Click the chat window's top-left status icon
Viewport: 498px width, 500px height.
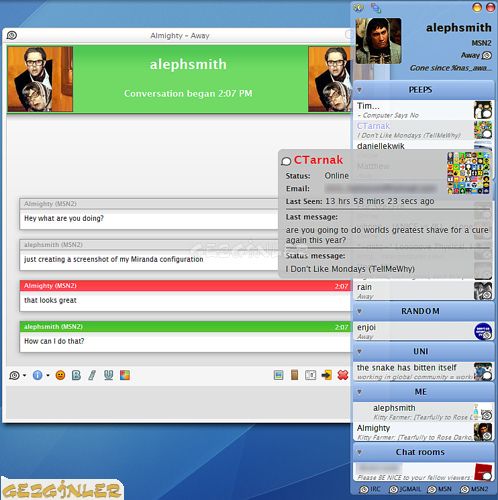coord(12,35)
